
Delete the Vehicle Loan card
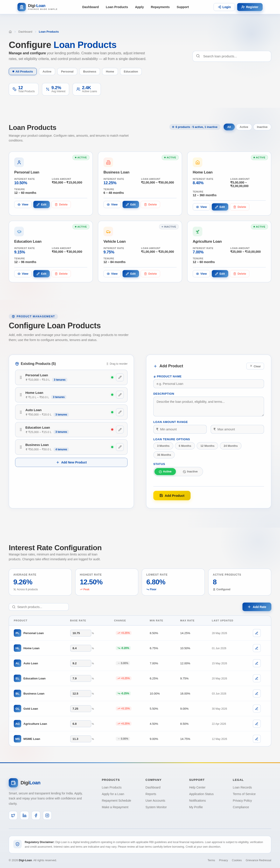150,274
